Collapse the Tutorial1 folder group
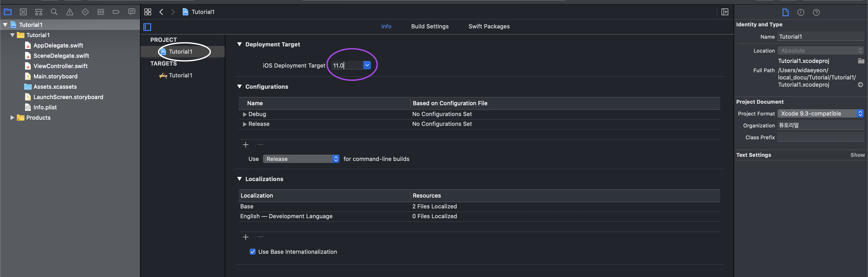868x277 pixels. tap(12, 35)
